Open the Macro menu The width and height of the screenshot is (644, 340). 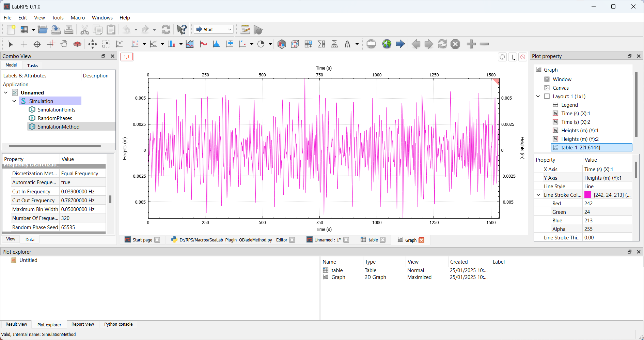(x=78, y=18)
